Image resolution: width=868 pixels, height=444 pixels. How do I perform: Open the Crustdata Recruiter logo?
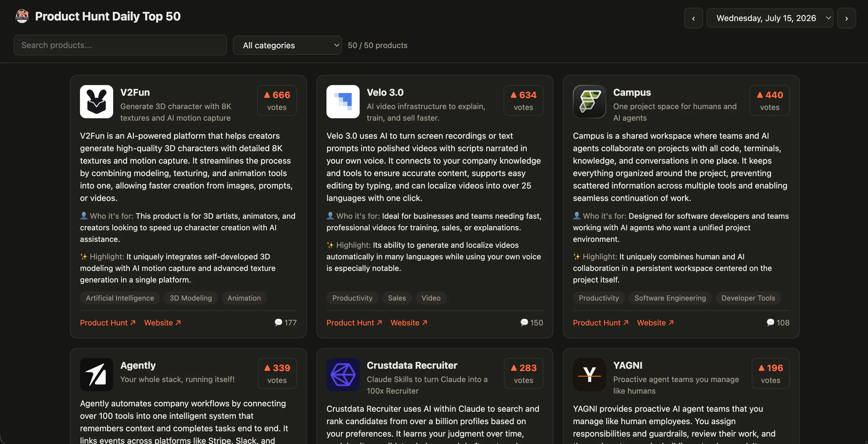click(343, 375)
